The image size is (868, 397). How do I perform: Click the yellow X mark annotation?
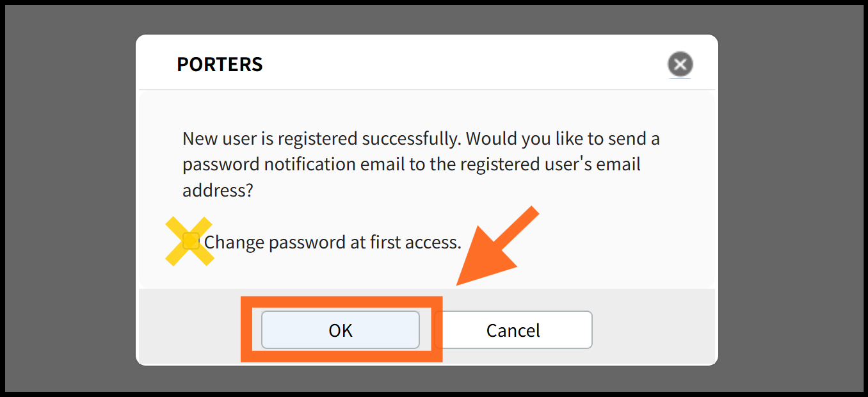pyautogui.click(x=189, y=241)
